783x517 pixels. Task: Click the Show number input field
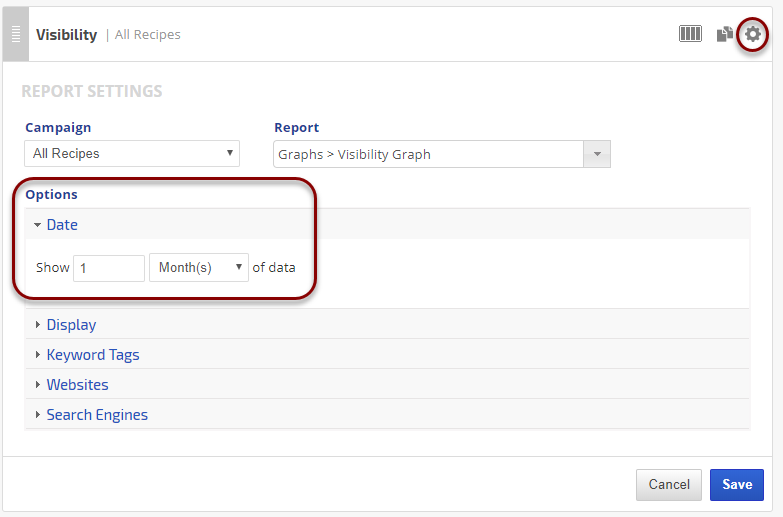click(x=109, y=268)
